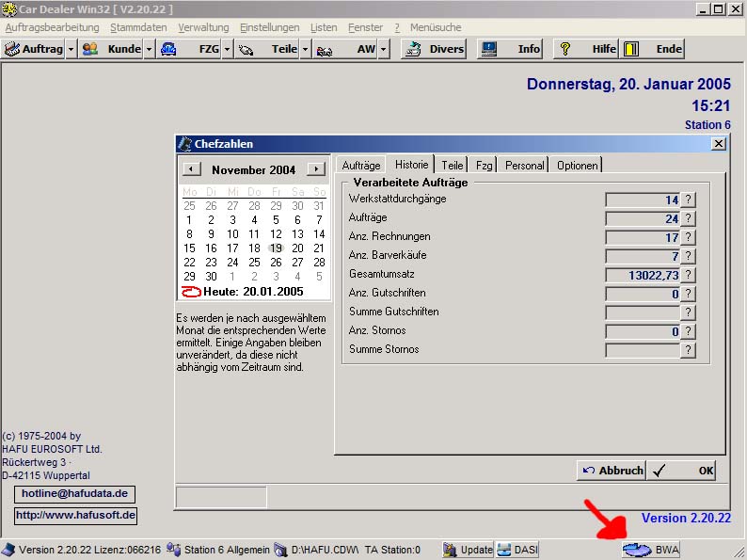Open the Stammdaten menu
747x560 pixels.
click(x=138, y=27)
